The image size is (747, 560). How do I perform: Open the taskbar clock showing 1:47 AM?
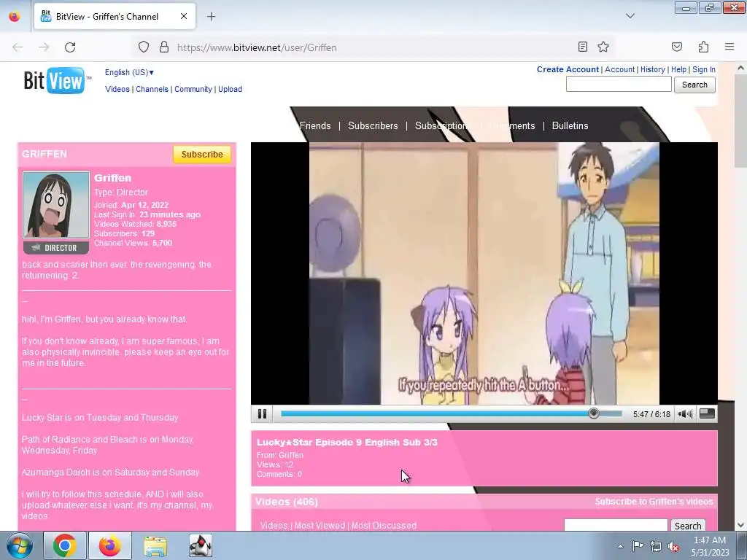(x=710, y=545)
